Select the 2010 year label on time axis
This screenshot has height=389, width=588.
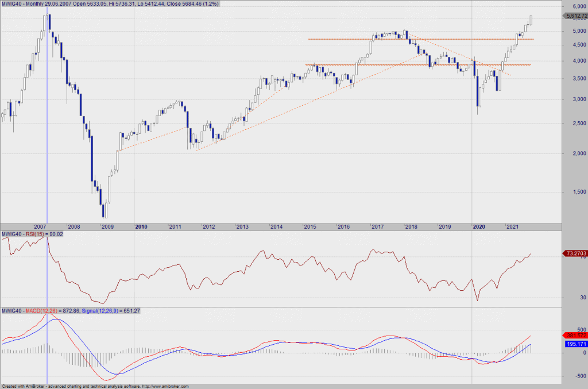point(141,227)
